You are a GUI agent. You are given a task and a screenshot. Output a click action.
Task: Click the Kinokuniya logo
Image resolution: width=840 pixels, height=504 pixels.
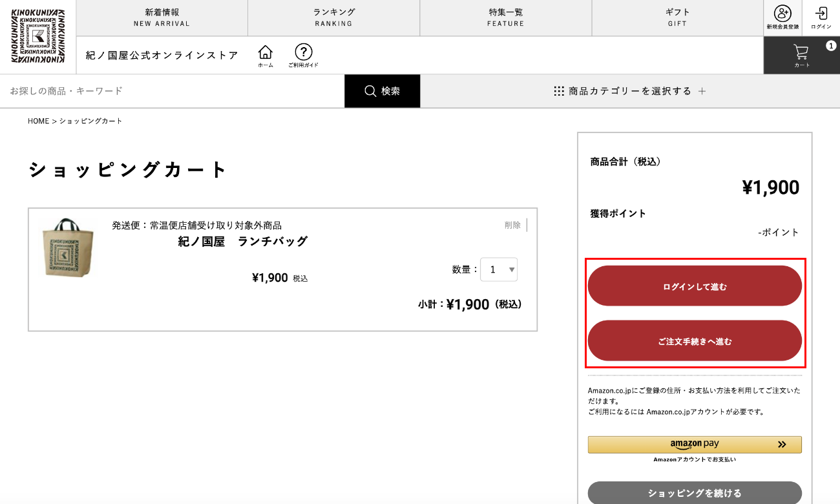click(37, 36)
